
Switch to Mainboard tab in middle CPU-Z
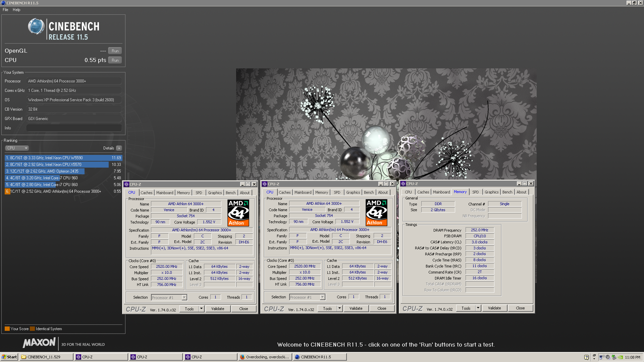pyautogui.click(x=303, y=192)
